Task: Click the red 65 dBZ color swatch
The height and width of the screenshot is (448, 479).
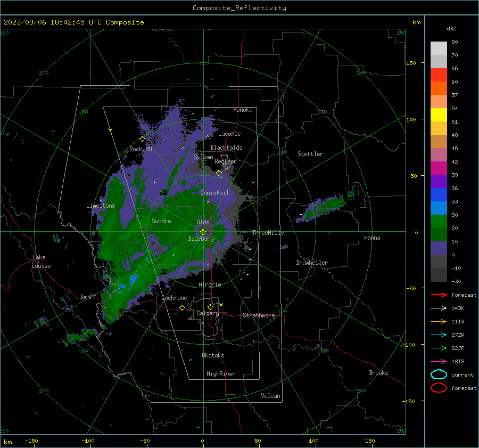Action: click(x=439, y=75)
